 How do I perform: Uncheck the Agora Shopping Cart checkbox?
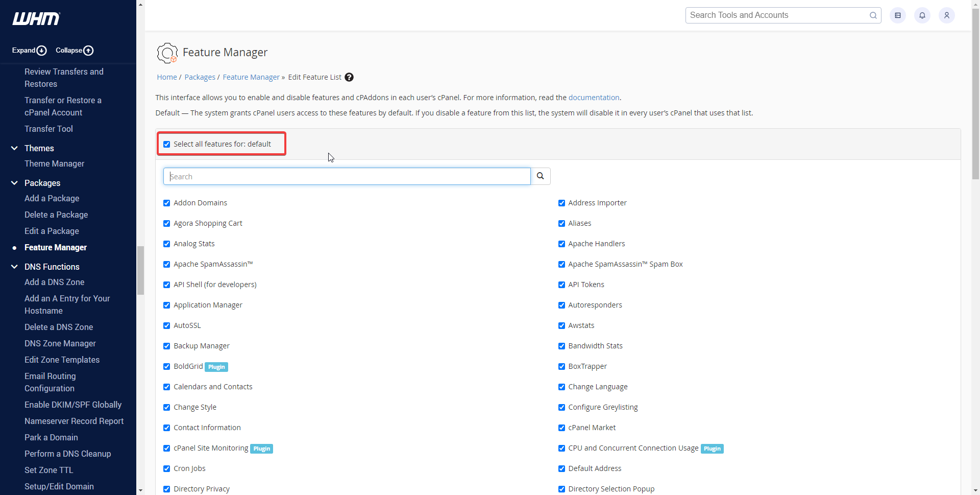pos(166,223)
